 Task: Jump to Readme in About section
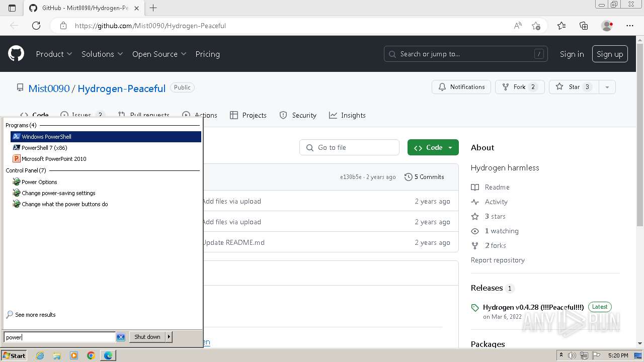pos(491,187)
